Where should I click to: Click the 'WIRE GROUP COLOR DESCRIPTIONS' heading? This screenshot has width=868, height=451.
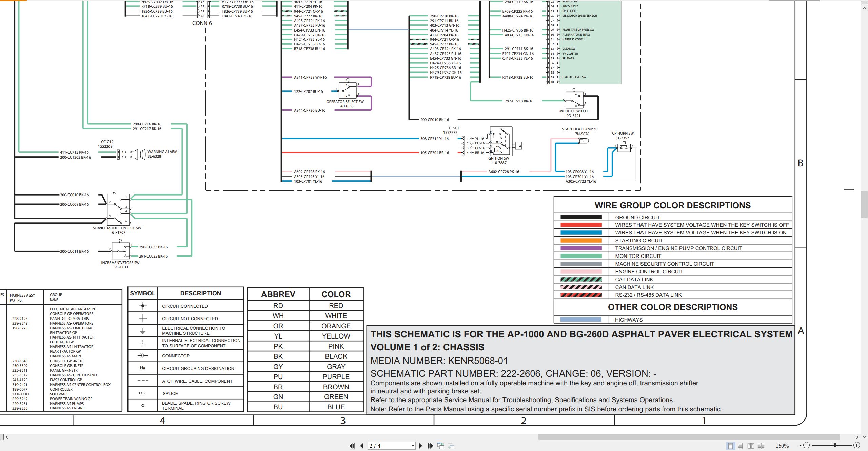coord(673,205)
